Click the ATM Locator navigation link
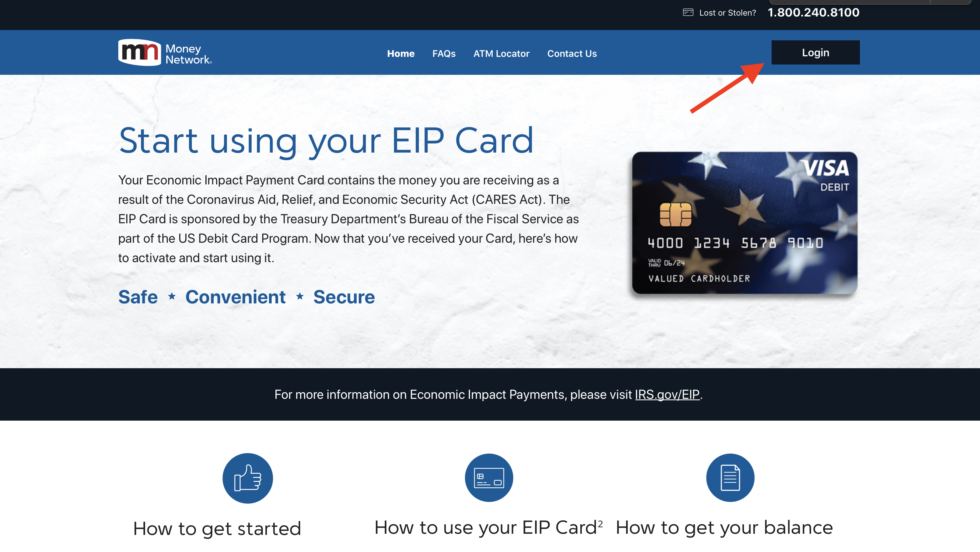The height and width of the screenshot is (552, 980). coord(501,53)
